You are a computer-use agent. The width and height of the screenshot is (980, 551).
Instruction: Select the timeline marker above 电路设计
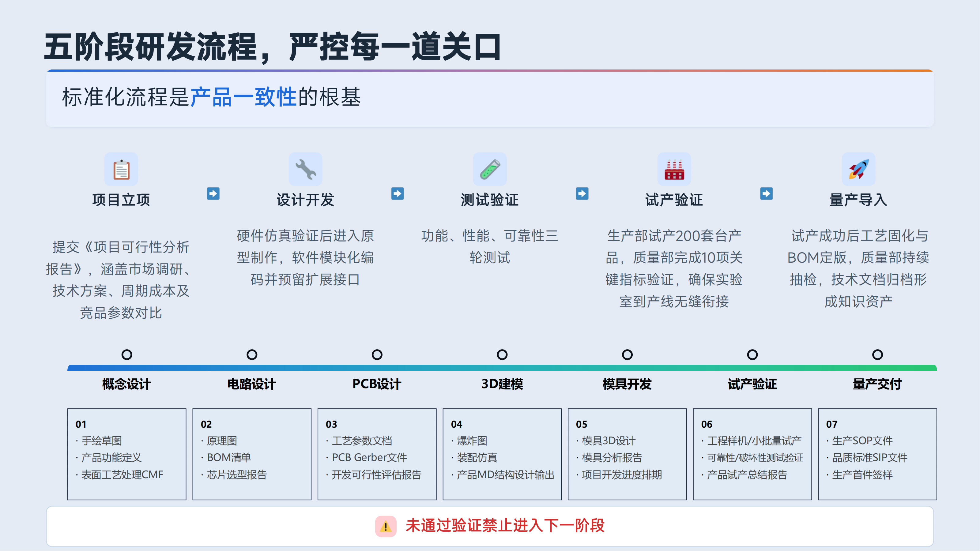[x=252, y=355]
